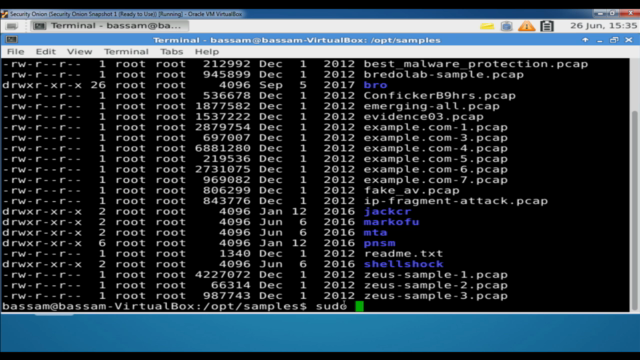Click the text example.com-7.pcap
Image resolution: width=640 pixels, height=360 pixels.
pyautogui.click(x=436, y=180)
